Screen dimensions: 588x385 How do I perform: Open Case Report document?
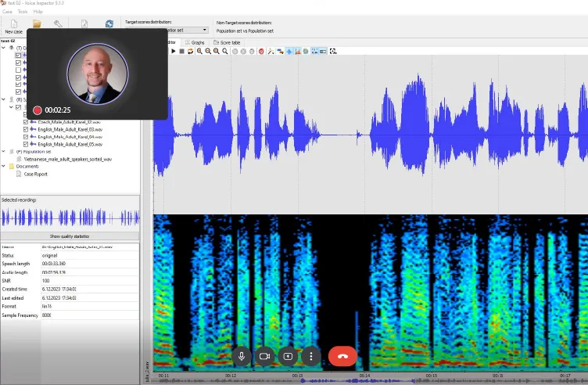36,174
